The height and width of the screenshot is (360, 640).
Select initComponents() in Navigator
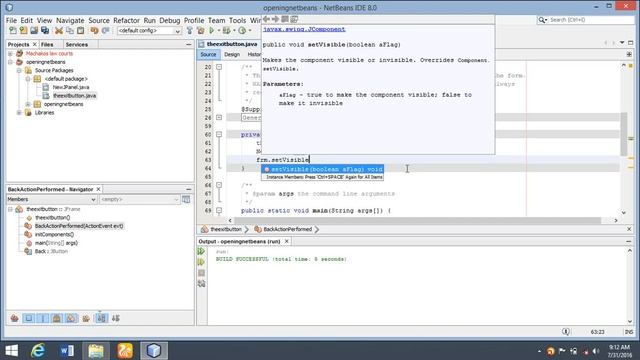tap(54, 234)
